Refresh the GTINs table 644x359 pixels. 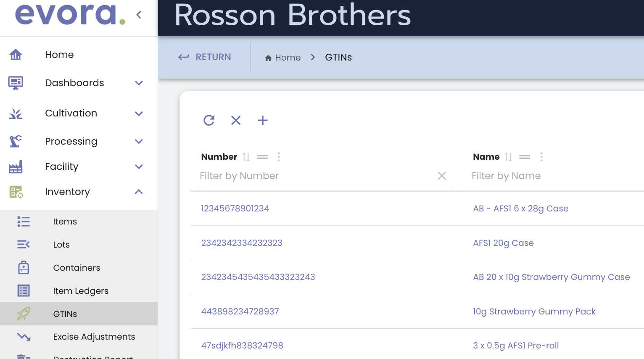coord(209,120)
